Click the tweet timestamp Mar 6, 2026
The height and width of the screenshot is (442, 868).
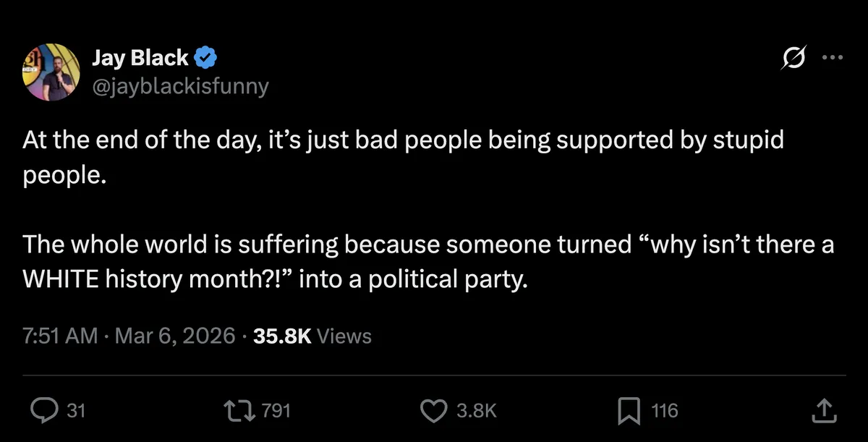tap(176, 336)
